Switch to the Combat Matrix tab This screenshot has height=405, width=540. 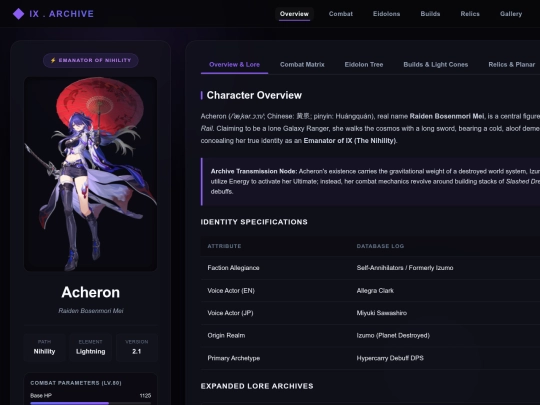click(302, 65)
